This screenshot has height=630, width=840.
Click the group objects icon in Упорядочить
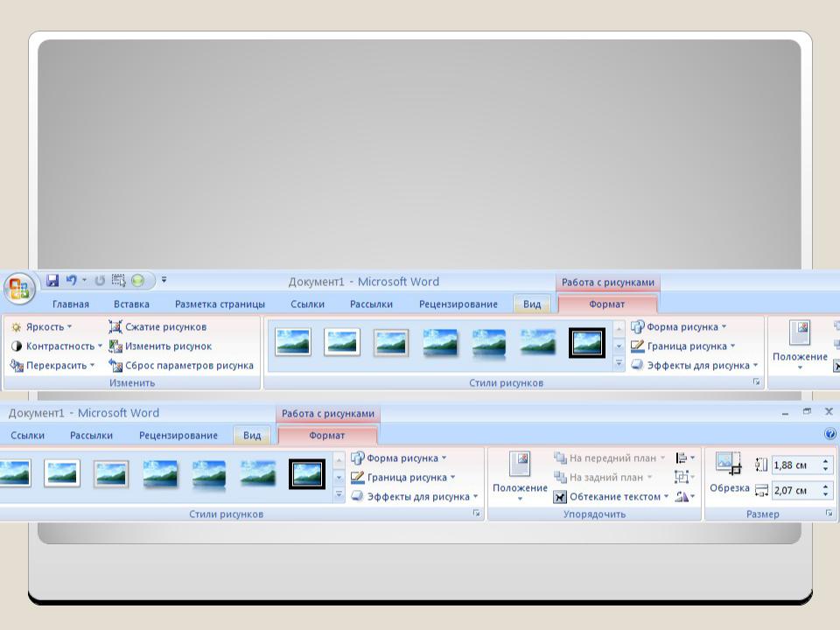tap(682, 477)
